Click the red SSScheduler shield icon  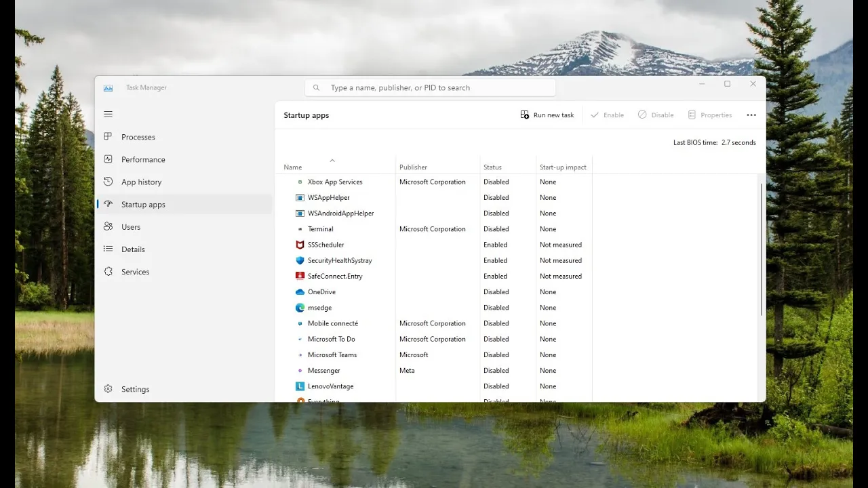pyautogui.click(x=300, y=245)
